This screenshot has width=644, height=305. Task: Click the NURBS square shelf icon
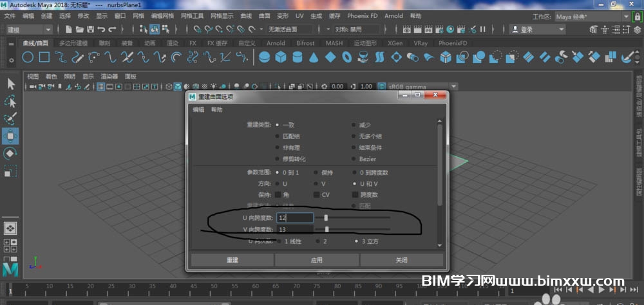44,57
